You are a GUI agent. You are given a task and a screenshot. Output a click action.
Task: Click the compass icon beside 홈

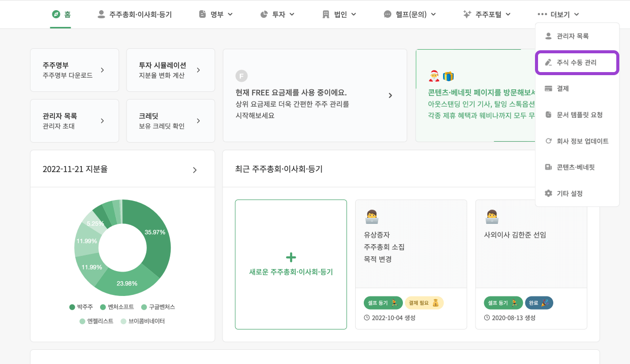click(56, 14)
